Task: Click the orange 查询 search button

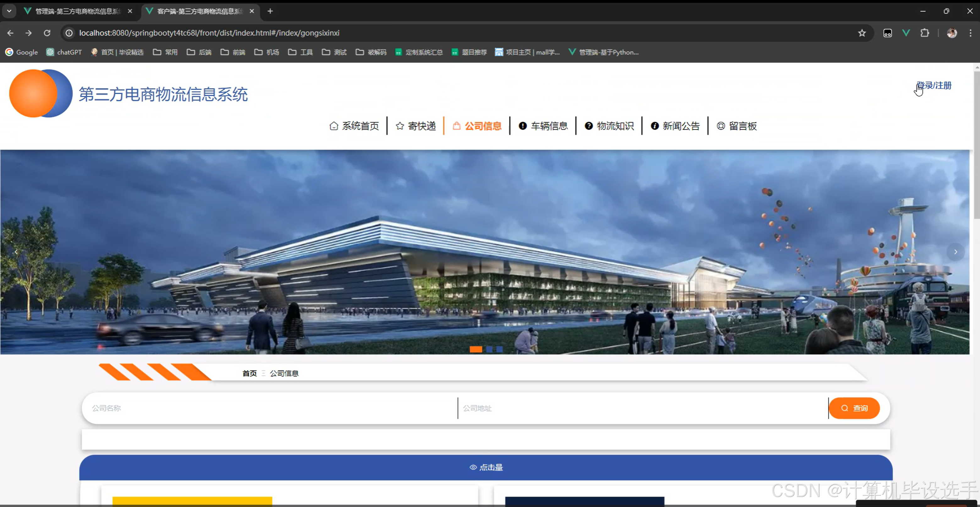Action: 854,408
